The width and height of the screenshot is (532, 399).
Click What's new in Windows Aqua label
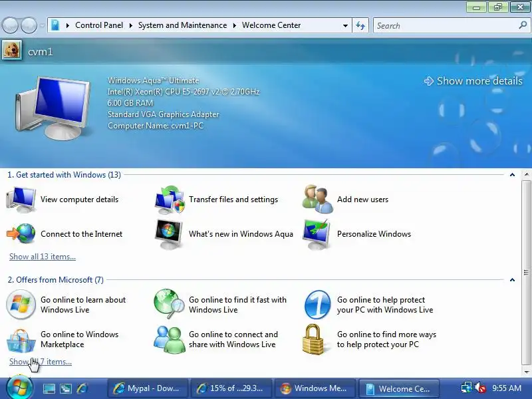click(241, 234)
